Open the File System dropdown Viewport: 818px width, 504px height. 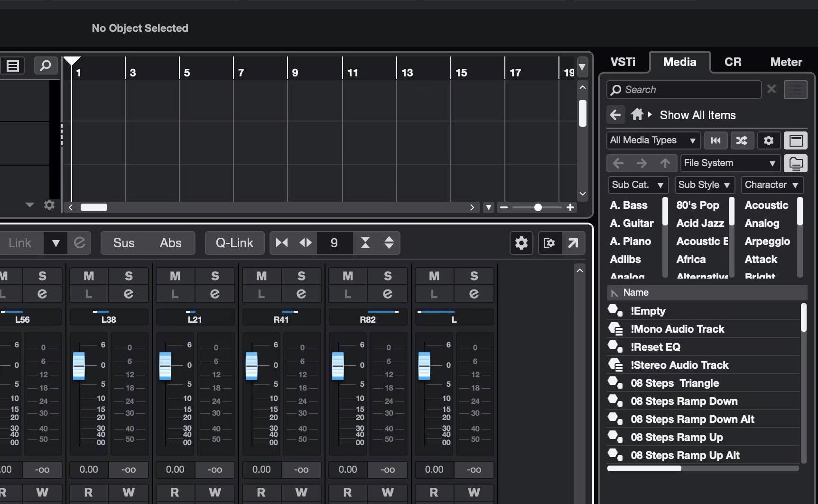[730, 163]
